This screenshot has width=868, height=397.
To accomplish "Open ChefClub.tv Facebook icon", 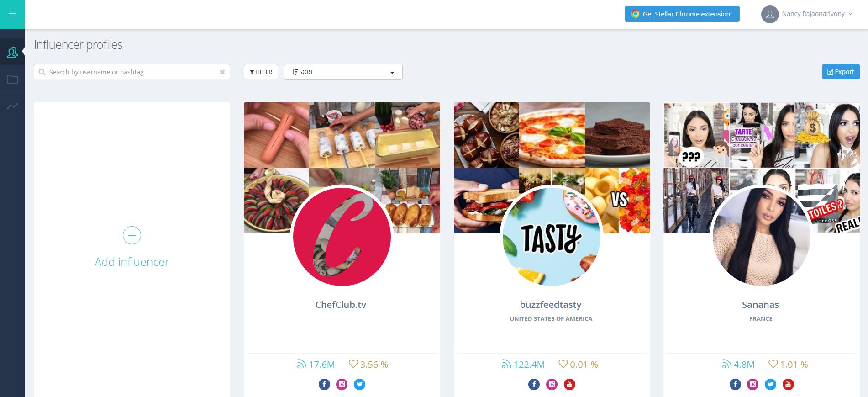I will [x=324, y=385].
